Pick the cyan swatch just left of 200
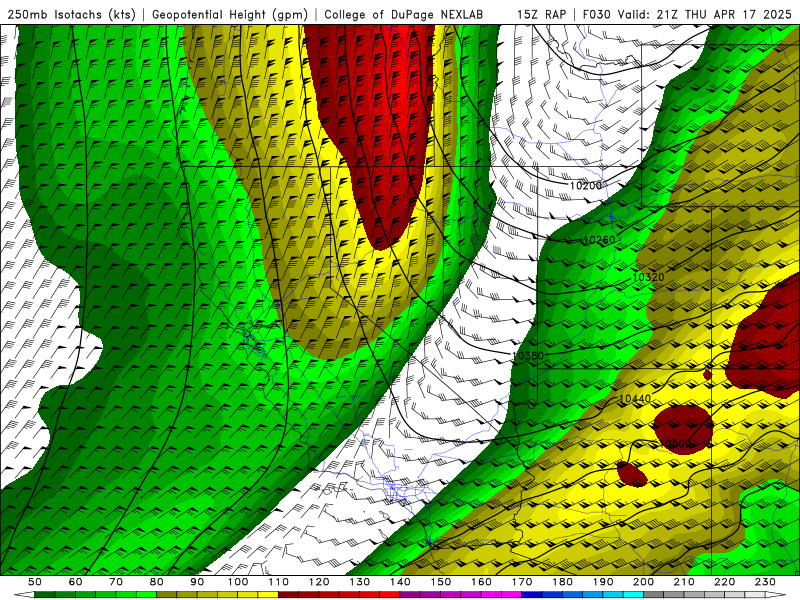This screenshot has height=600, width=800. tap(634, 595)
